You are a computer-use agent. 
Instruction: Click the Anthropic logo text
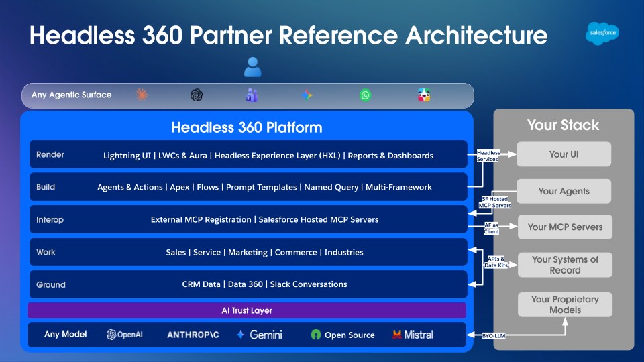tap(193, 335)
